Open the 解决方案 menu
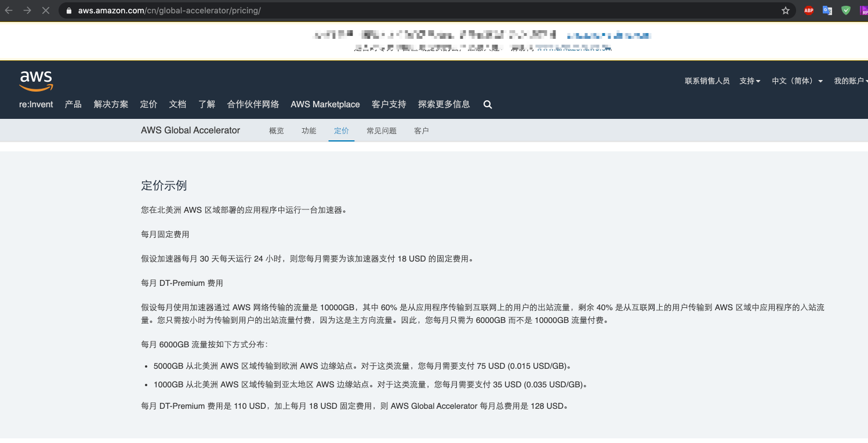Screen dimensions: 868x443 (x=111, y=104)
